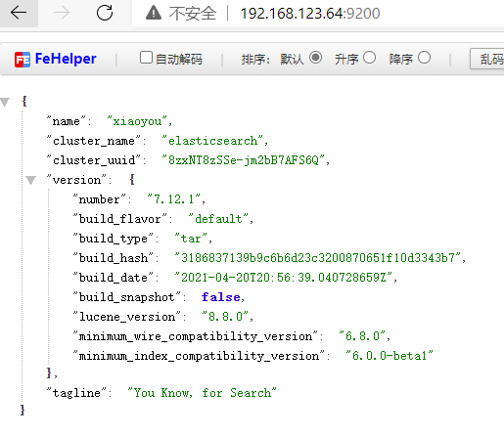Click the 乱码 button
The height and width of the screenshot is (438, 504).
tap(487, 59)
